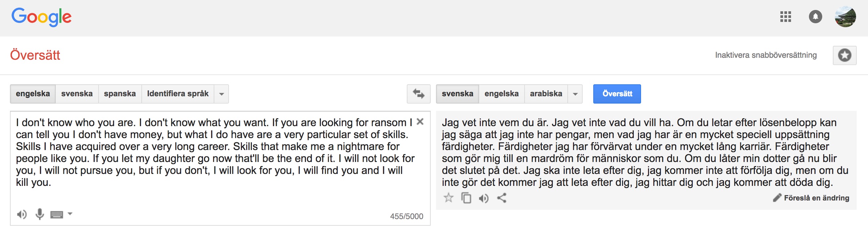This screenshot has width=868, height=237.
Task: Open the Google apps grid
Action: 785,17
